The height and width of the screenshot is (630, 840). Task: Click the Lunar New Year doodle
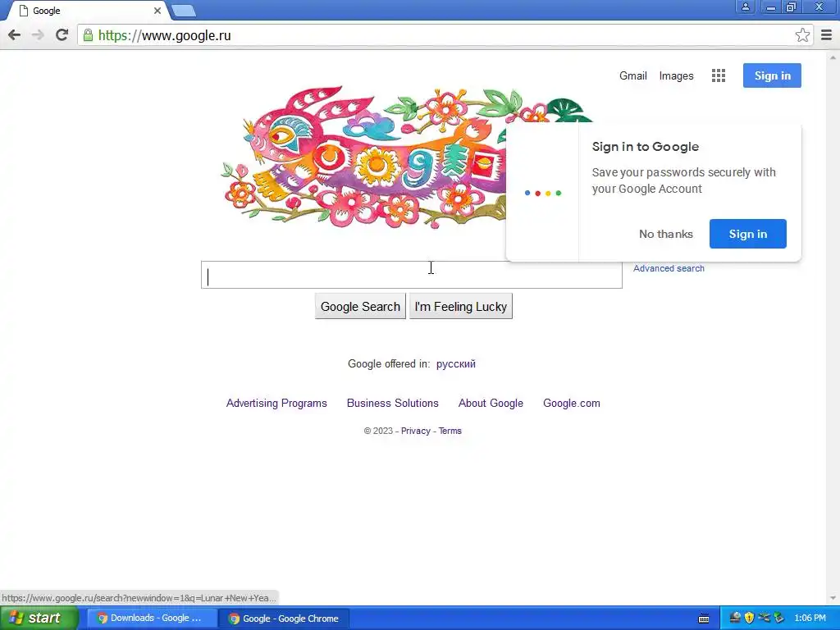(x=364, y=158)
